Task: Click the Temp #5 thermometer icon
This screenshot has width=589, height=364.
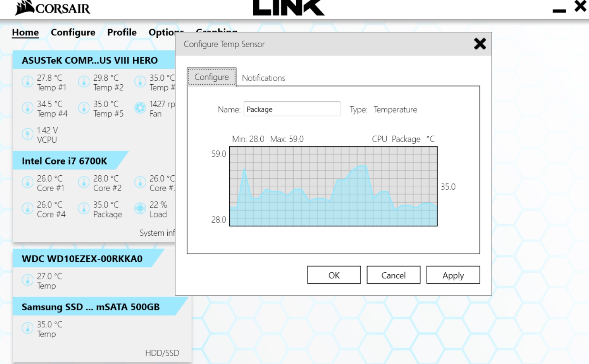Action: [x=84, y=108]
